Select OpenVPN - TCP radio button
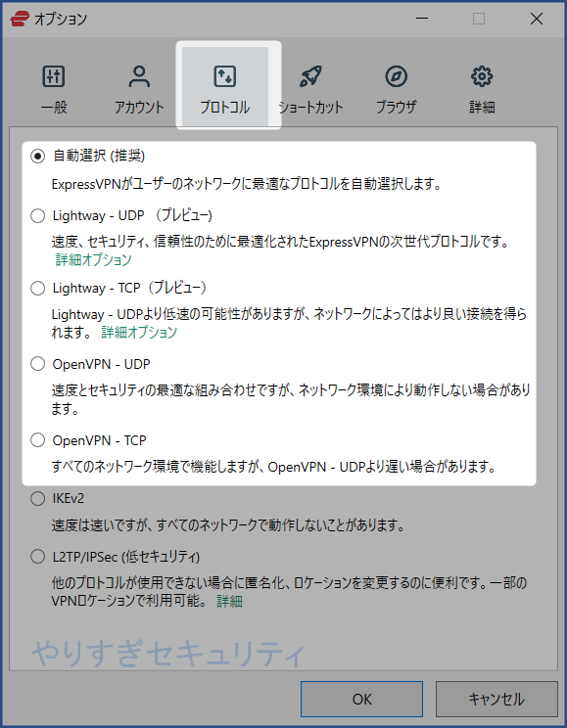 pyautogui.click(x=37, y=440)
